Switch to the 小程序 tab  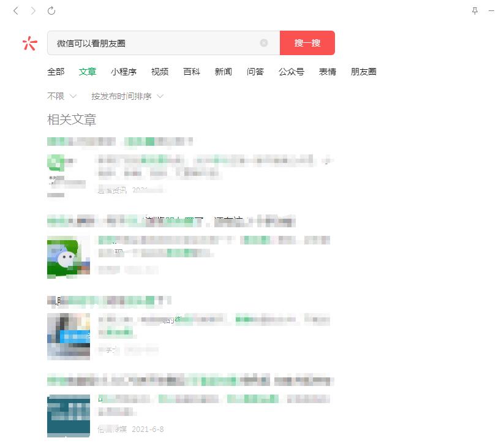point(124,72)
